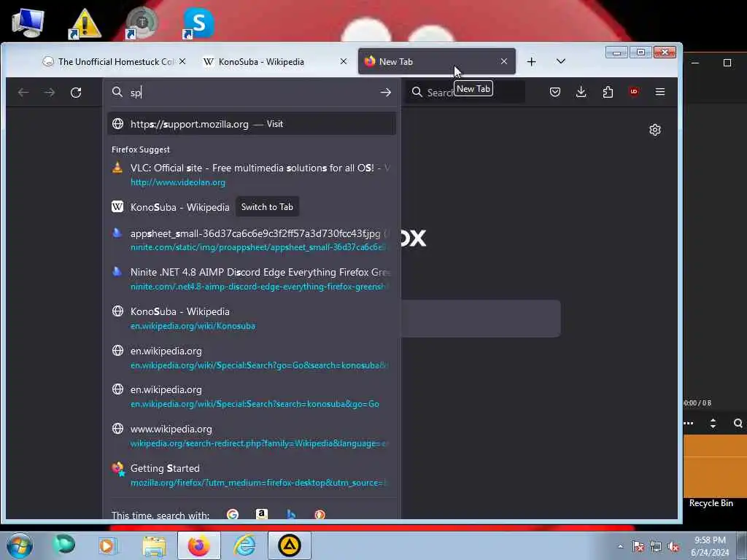Close the Unofficial Homestuck Collection tab
The width and height of the screenshot is (747, 560).
coord(182,61)
